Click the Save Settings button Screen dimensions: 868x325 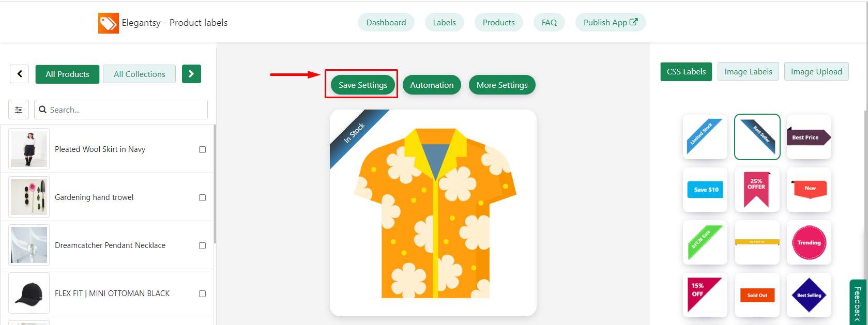click(x=363, y=85)
